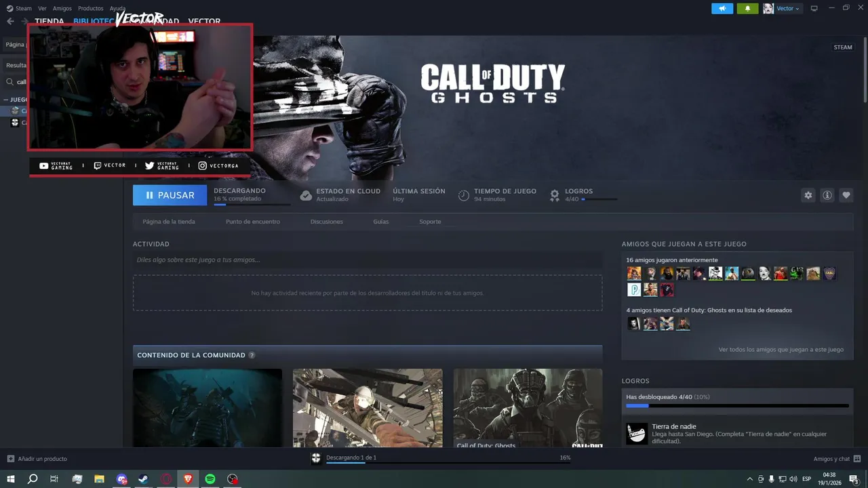868x488 pixels.
Task: Click the LOGROS section heading
Action: click(635, 381)
